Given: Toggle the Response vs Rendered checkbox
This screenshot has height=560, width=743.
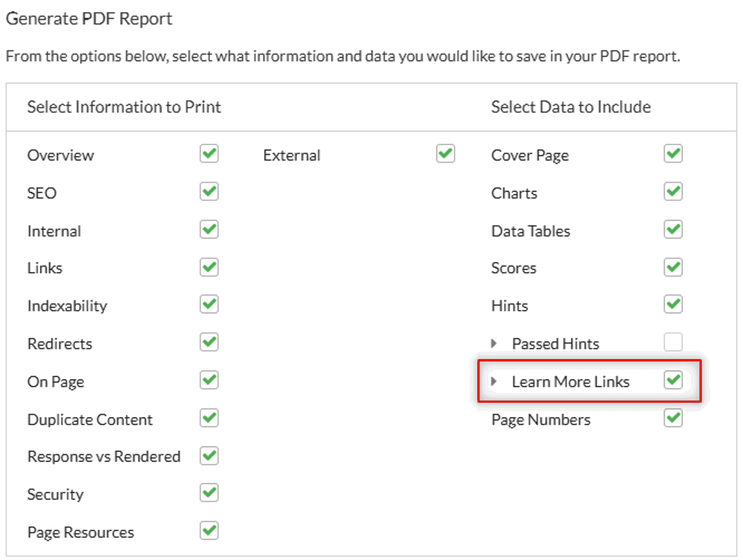Looking at the screenshot, I should tap(208, 456).
